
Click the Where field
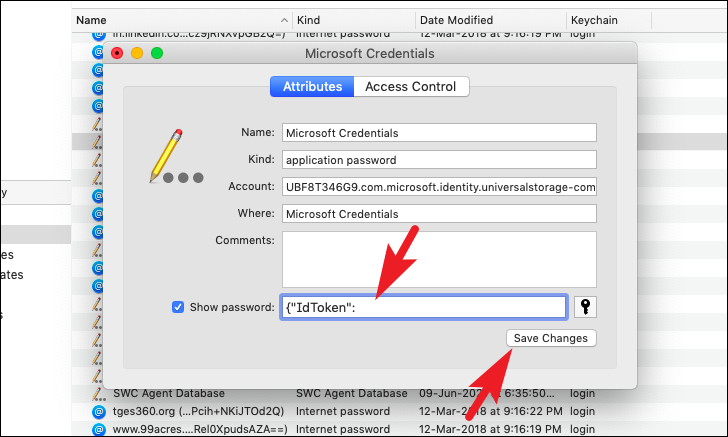click(439, 214)
